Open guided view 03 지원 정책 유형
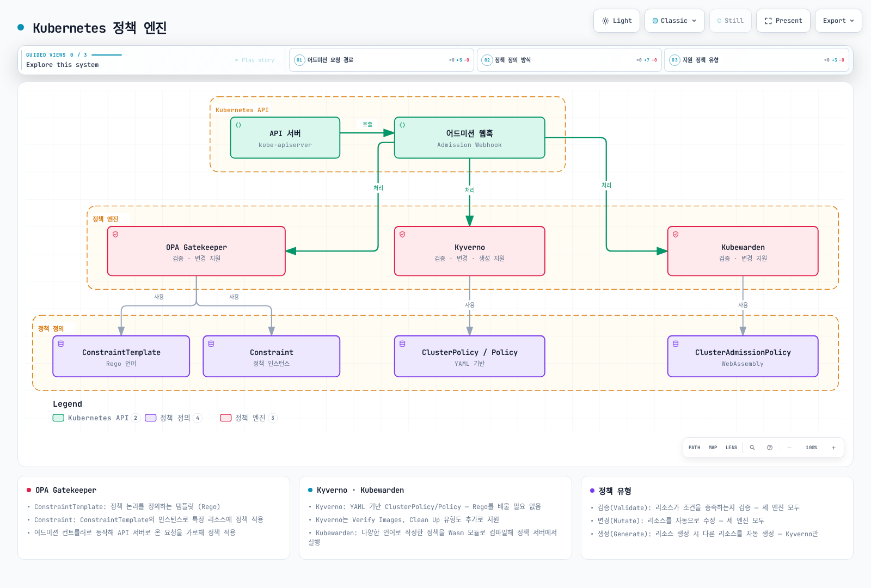871x588 pixels. (757, 60)
